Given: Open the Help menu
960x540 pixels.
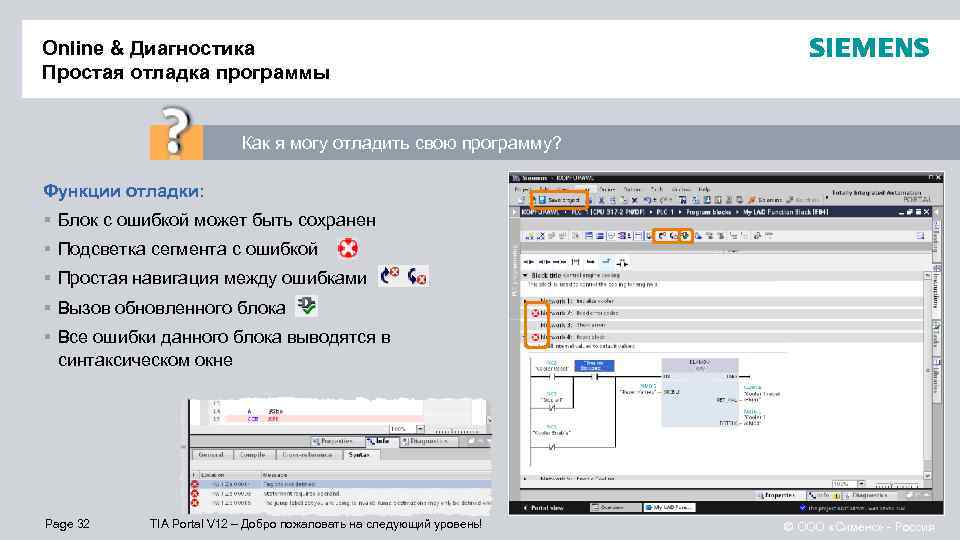Looking at the screenshot, I should 704,189.
